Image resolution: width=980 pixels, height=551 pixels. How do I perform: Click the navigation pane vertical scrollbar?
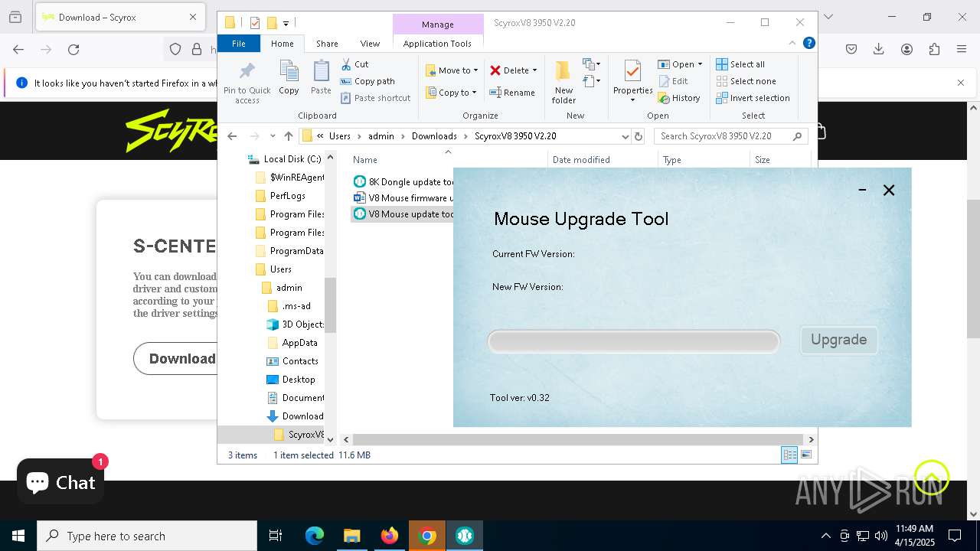[x=331, y=305]
